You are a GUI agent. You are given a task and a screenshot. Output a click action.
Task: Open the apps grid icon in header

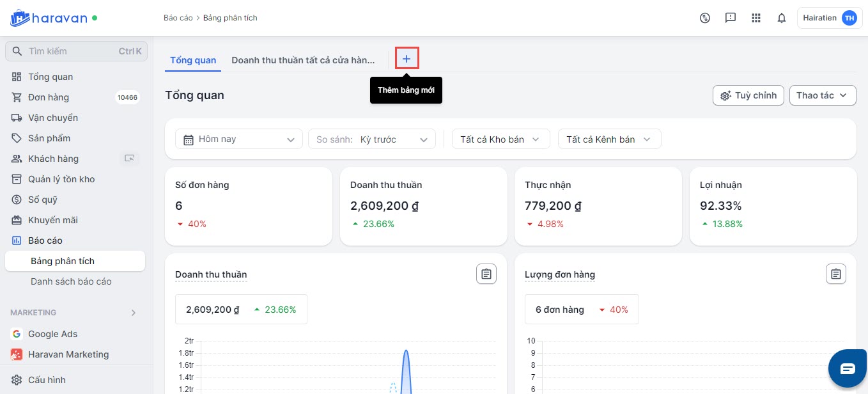pyautogui.click(x=756, y=18)
